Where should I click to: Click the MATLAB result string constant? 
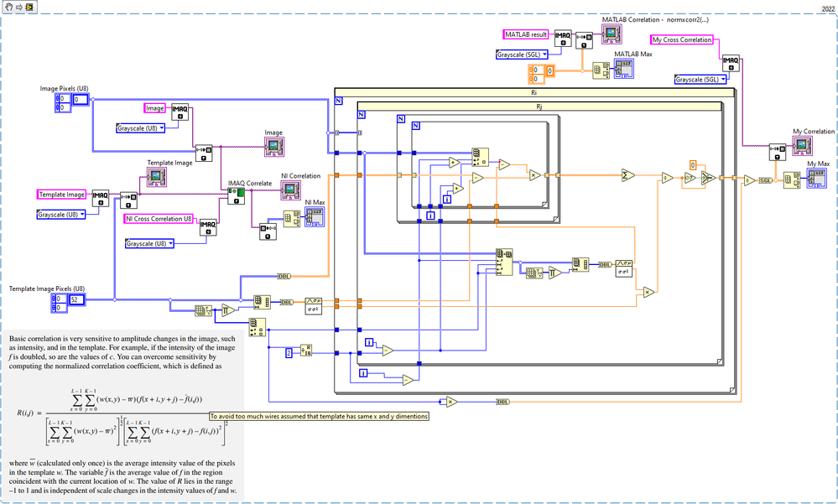pyautogui.click(x=526, y=34)
